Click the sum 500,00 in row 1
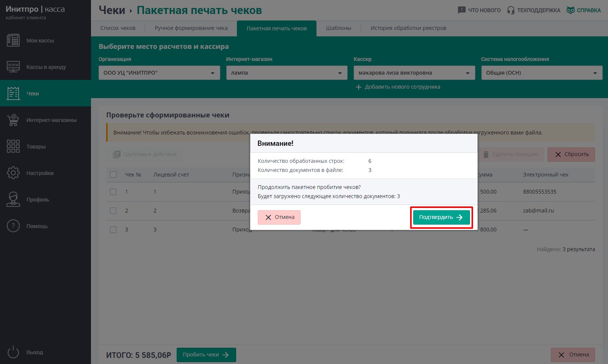This screenshot has height=364, width=608. [x=488, y=192]
